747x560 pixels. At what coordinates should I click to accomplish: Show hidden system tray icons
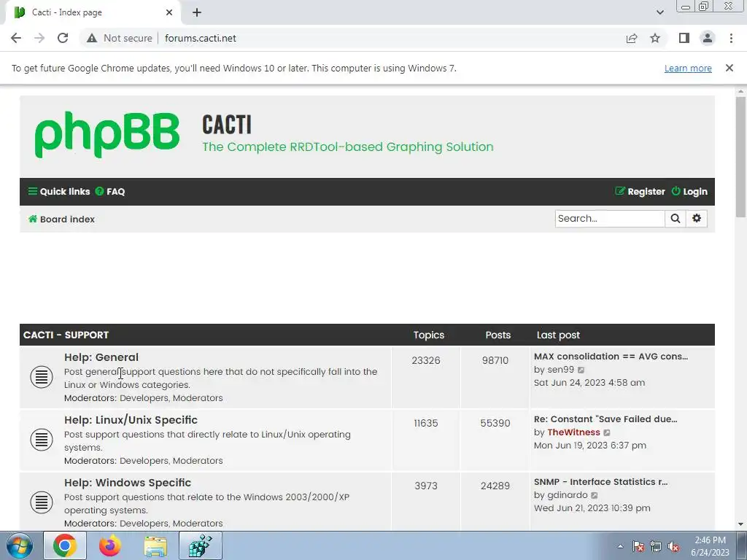click(x=620, y=546)
